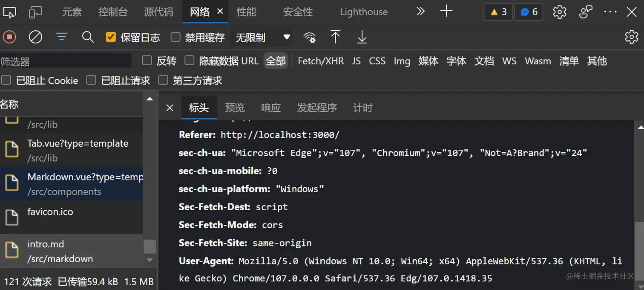Toggle the filter bar funnel icon
The width and height of the screenshot is (644, 290).
[x=62, y=37]
